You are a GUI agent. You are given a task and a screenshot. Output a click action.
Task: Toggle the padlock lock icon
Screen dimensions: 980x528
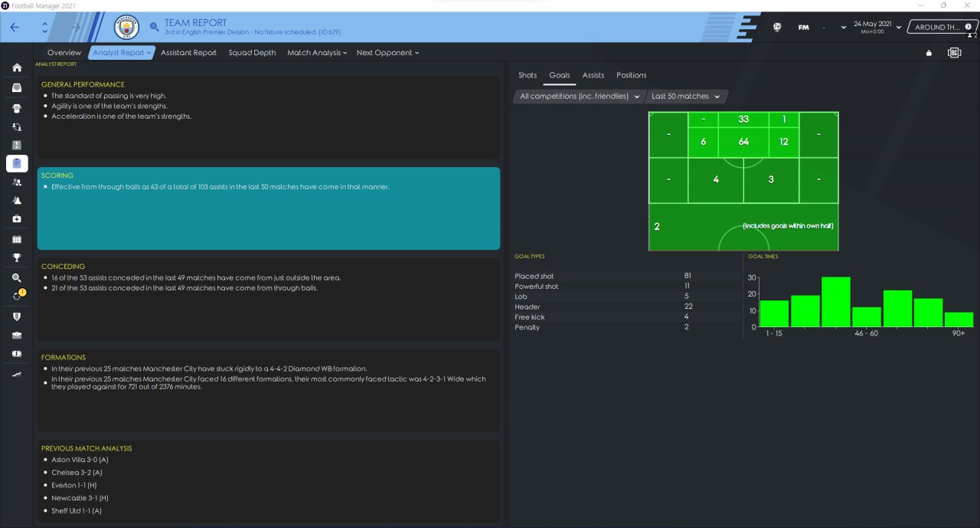point(929,53)
